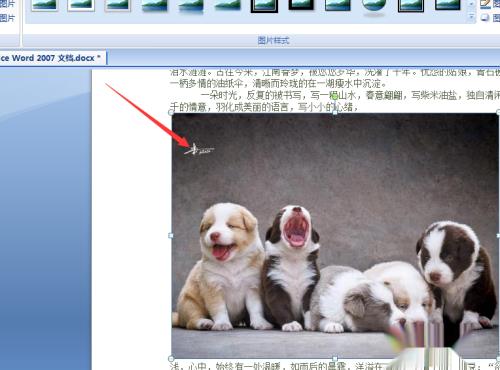500x370 pixels.
Task: Select the ninth picture style thumbnail
Action: (338, 5)
